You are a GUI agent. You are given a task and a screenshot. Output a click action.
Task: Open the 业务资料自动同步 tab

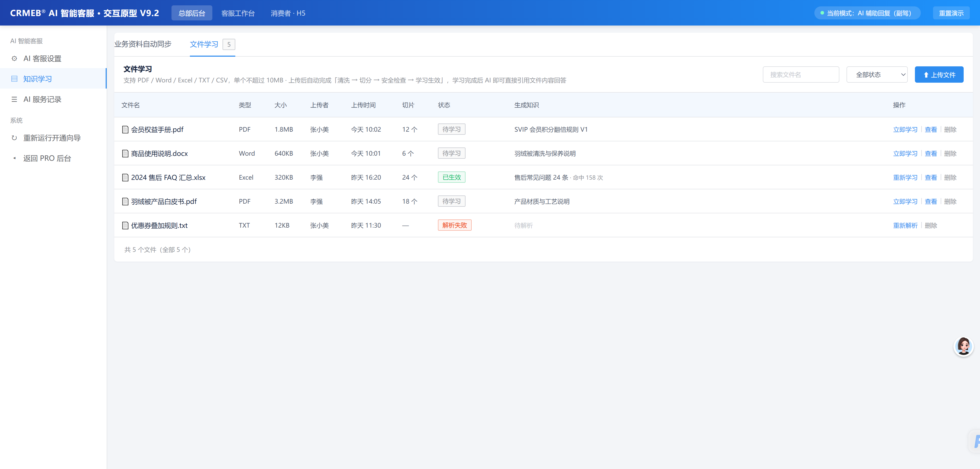click(x=143, y=44)
